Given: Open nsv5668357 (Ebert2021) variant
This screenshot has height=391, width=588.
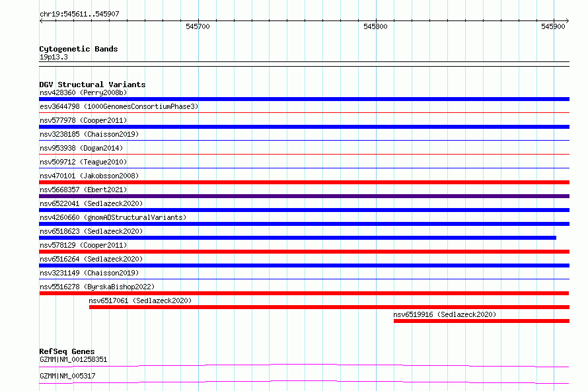Looking at the screenshot, I should point(83,190).
